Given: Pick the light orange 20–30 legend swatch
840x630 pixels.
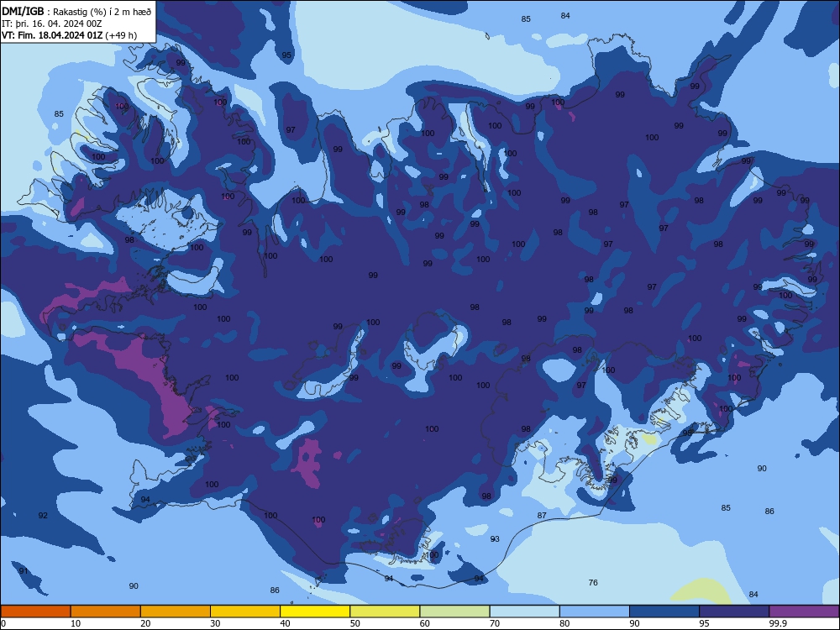Looking at the screenshot, I should pyautogui.click(x=176, y=612).
